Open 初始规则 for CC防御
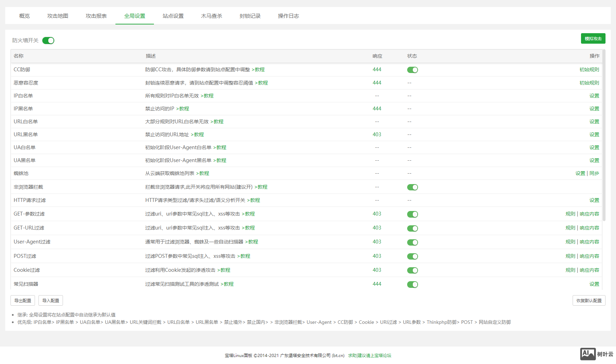616x364 pixels. click(589, 70)
